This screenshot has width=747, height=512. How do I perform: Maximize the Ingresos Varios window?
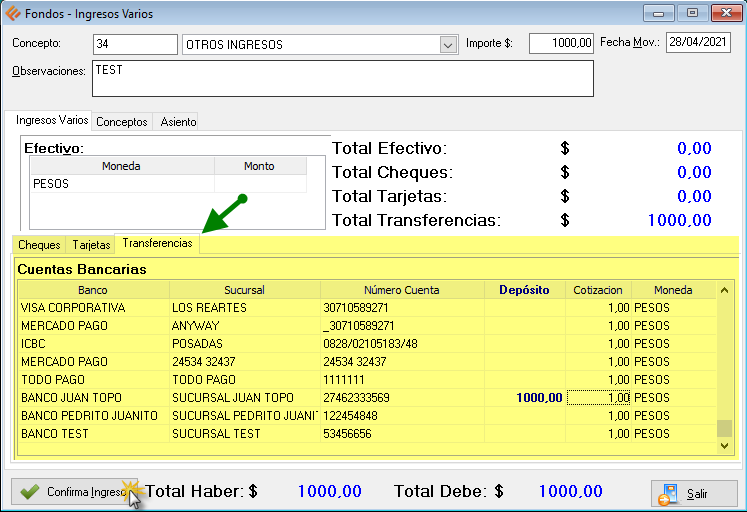[x=691, y=13]
